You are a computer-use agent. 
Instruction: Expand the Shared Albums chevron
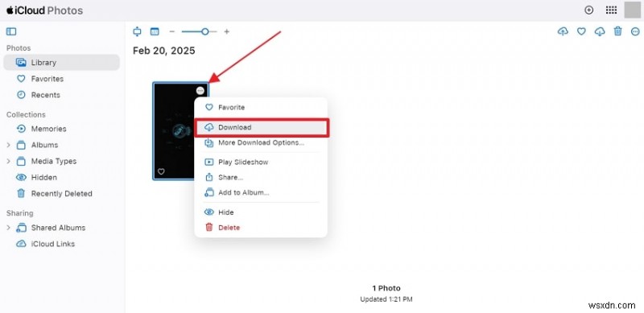tap(8, 228)
